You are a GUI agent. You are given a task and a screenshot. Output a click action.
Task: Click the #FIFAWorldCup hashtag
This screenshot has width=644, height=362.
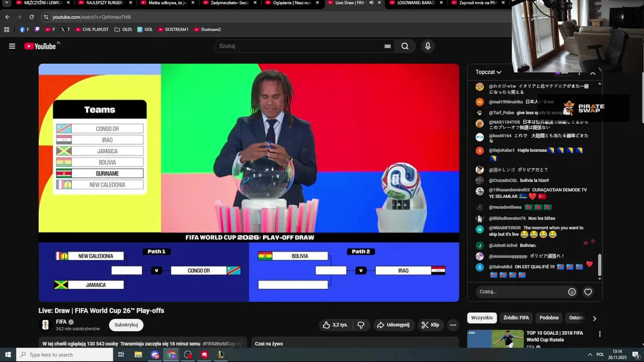click(219, 344)
